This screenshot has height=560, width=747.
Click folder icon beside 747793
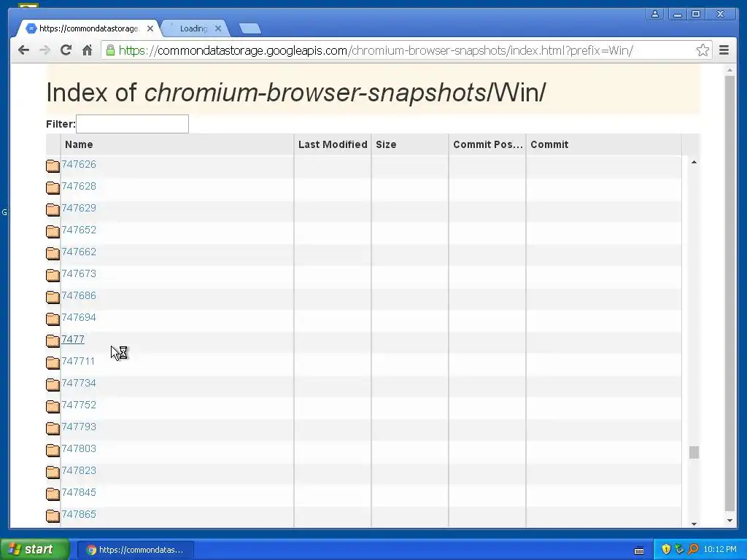coord(53,429)
